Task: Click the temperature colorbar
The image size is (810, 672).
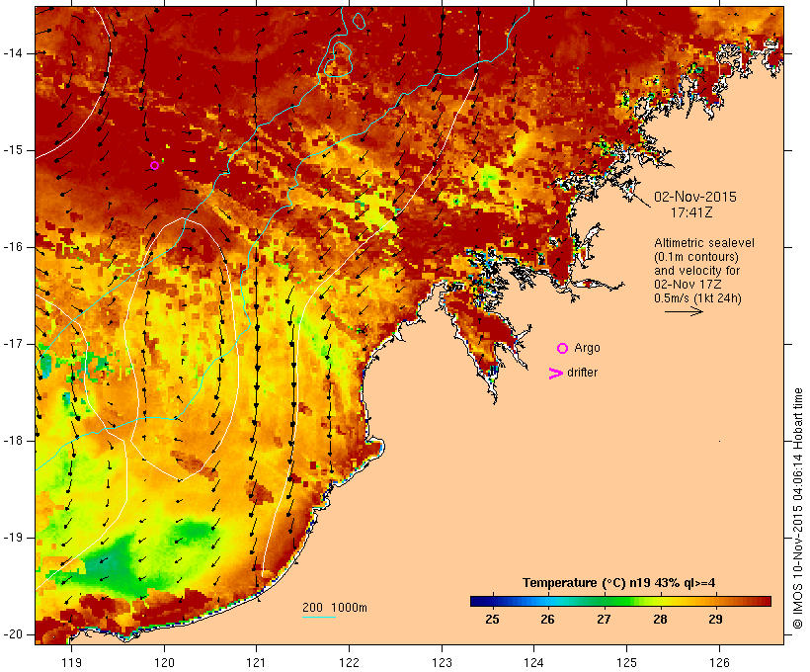Action: pyautogui.click(x=620, y=601)
